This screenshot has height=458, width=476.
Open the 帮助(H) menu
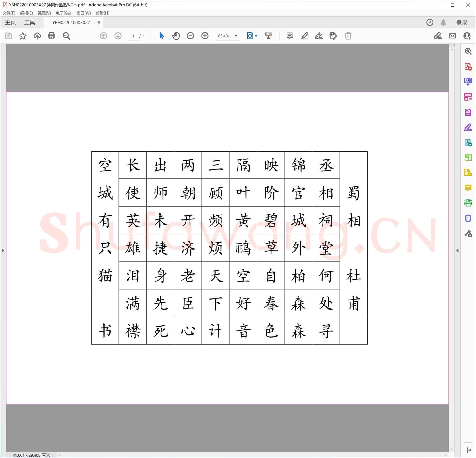click(x=102, y=13)
